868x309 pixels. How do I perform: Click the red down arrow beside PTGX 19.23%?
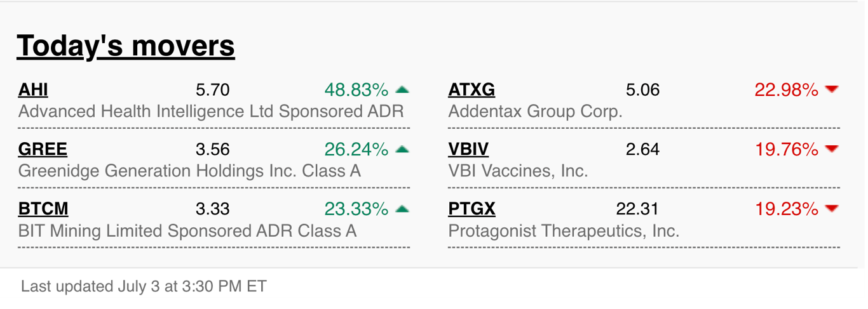[x=832, y=209]
